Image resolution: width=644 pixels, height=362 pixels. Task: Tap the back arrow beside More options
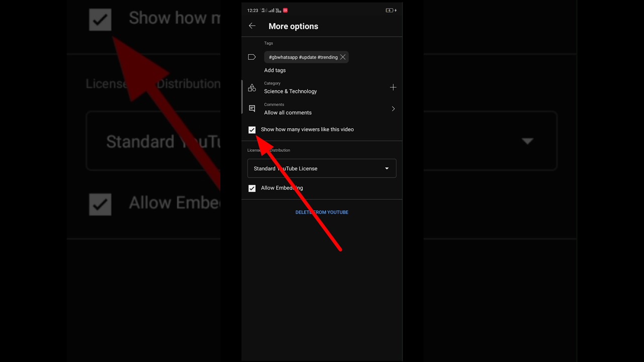pyautogui.click(x=252, y=26)
